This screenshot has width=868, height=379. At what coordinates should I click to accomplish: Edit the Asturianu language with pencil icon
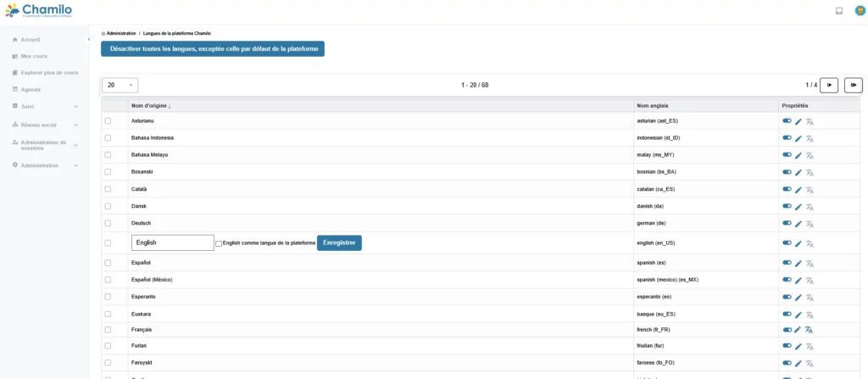[798, 122]
